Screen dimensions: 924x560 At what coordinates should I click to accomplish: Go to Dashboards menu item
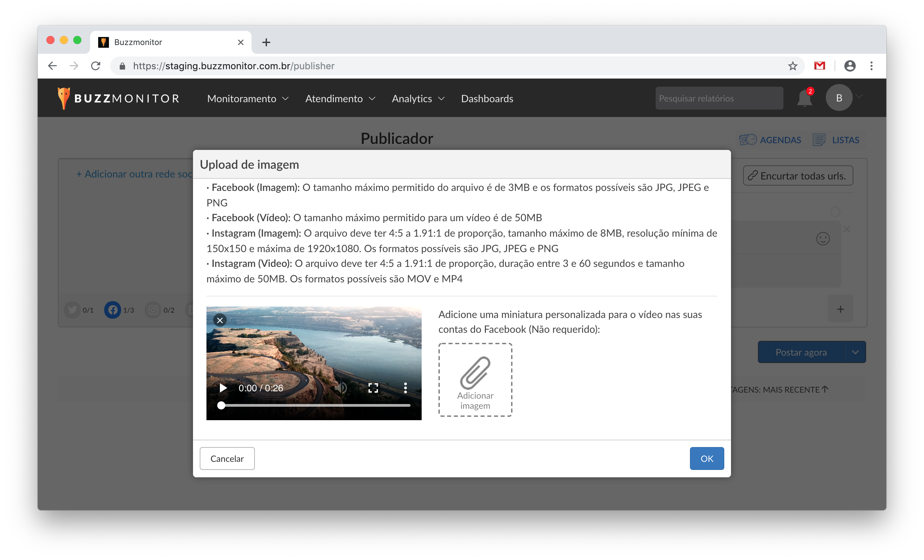tap(487, 98)
